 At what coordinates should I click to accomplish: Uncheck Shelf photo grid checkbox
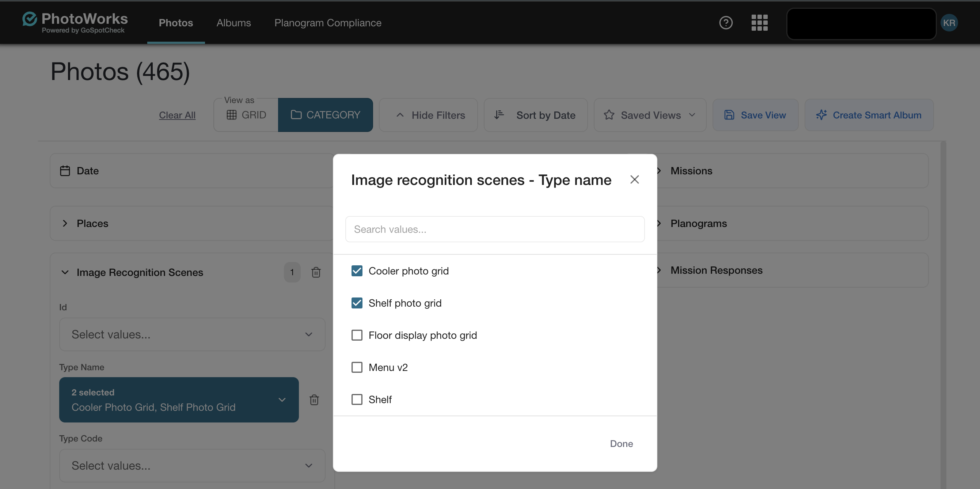(357, 303)
